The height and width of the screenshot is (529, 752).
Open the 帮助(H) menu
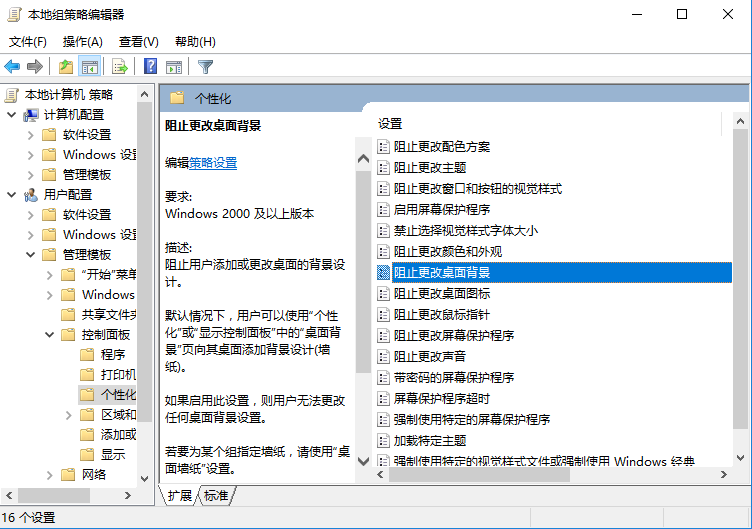(195, 42)
